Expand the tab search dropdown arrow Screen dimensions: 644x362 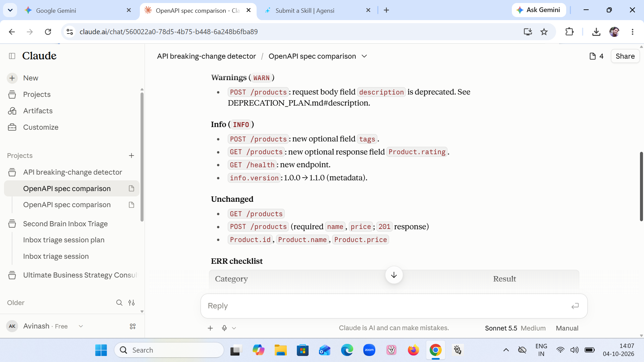click(10, 10)
